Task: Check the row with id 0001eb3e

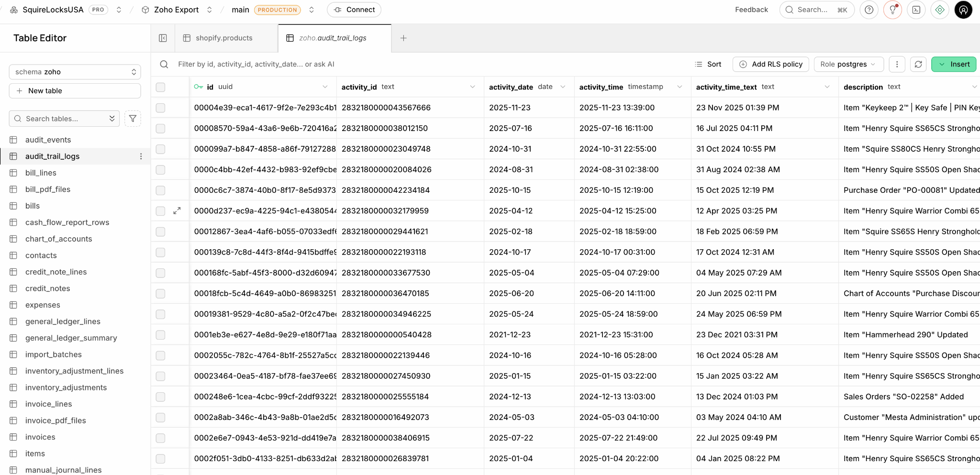Action: tap(160, 334)
